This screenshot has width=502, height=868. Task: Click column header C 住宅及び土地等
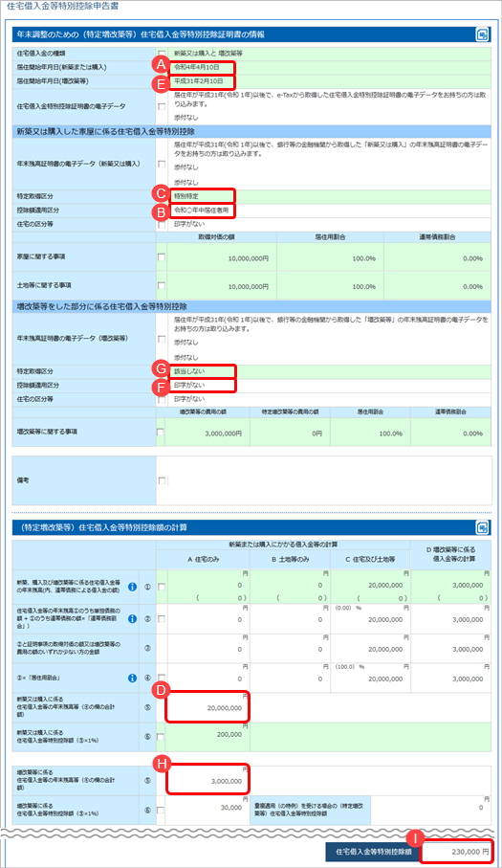click(370, 559)
